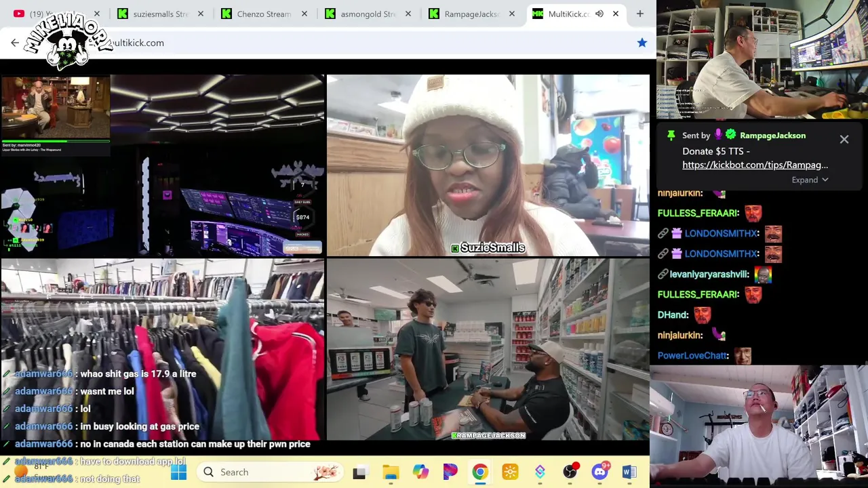The width and height of the screenshot is (868, 488).
Task: Focus the SuzieSmalls stream video
Action: (488, 165)
